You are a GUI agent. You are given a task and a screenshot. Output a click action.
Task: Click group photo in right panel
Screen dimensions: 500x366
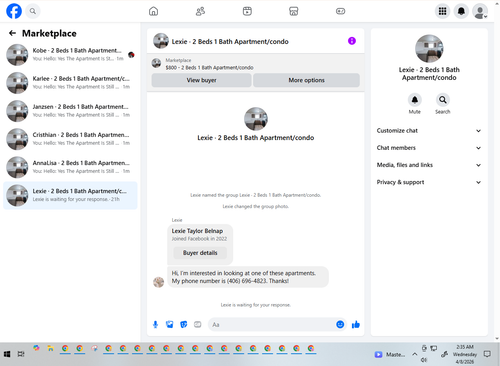[x=429, y=48]
